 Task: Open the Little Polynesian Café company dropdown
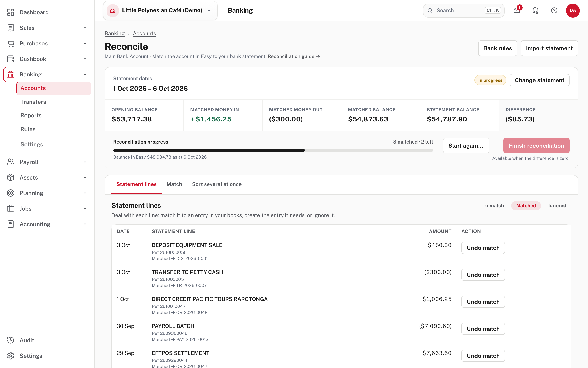tap(160, 10)
